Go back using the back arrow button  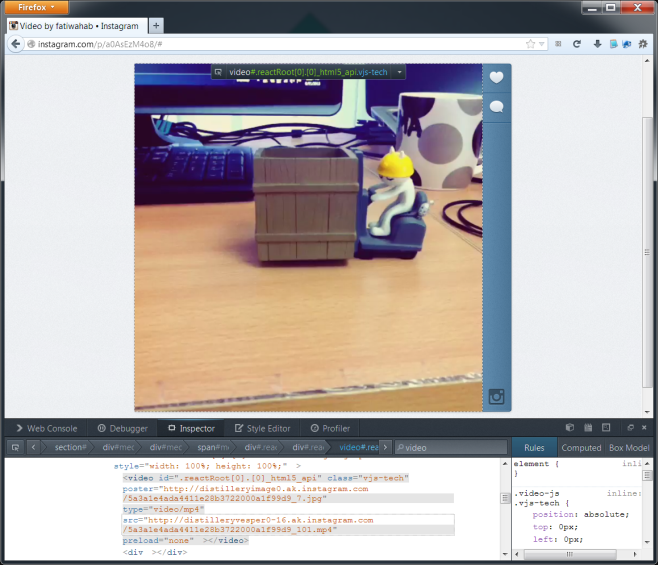(x=15, y=44)
